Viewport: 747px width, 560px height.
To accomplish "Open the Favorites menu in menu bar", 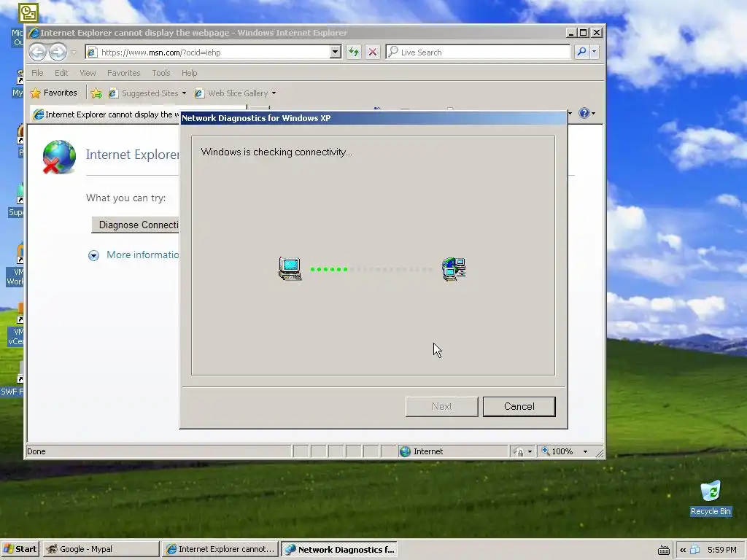I will 123,73.
